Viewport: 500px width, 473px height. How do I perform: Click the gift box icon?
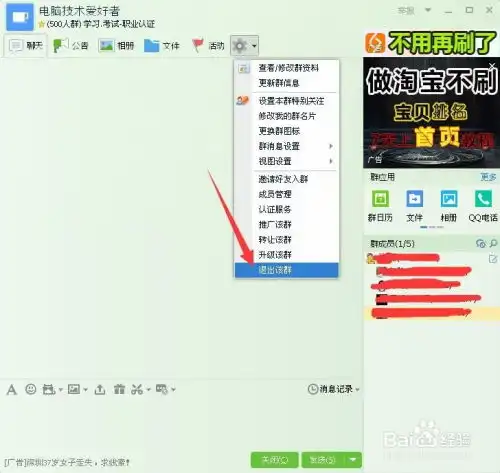coord(119,389)
